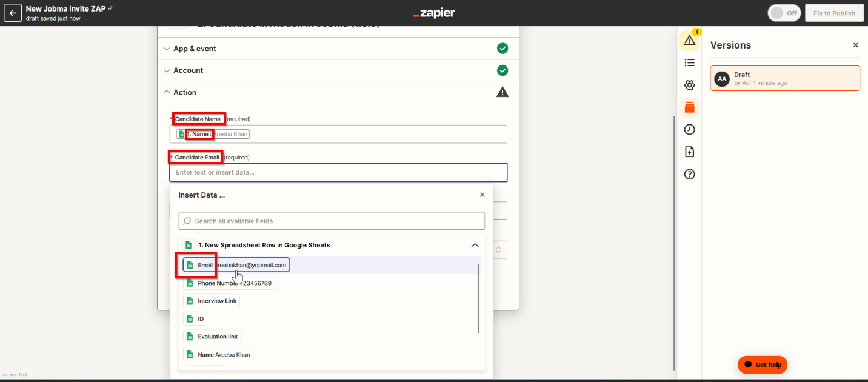Open the help question mark icon

click(689, 174)
